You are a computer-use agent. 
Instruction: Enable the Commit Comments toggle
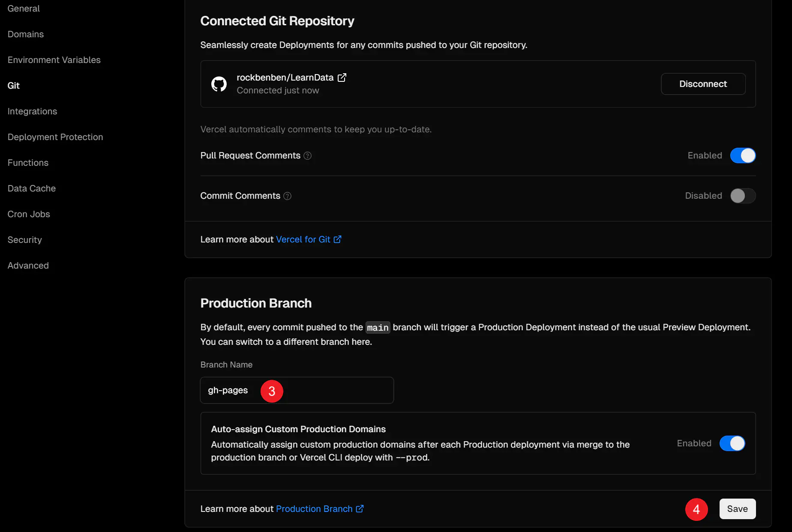click(743, 196)
